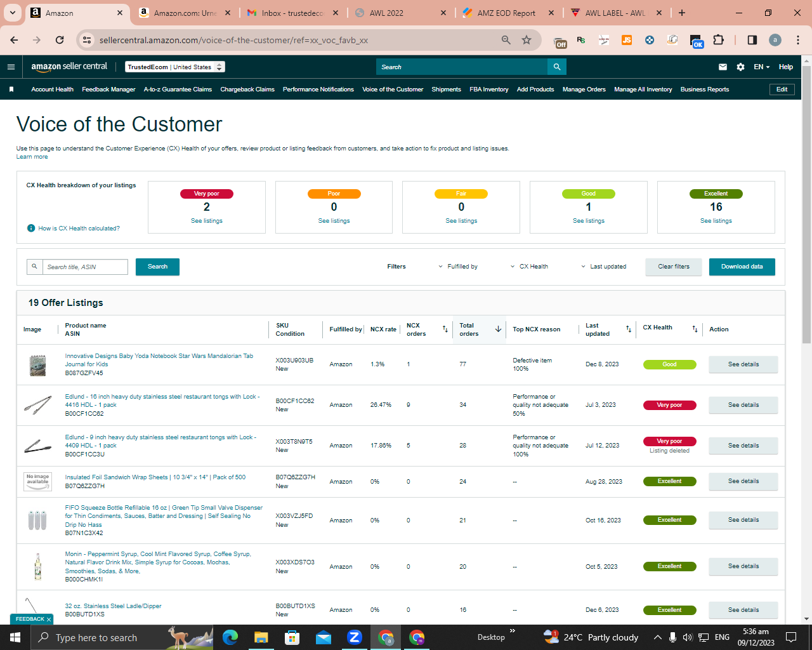Click the zoom magnifier in address bar
The width and height of the screenshot is (812, 650).
[506, 40]
